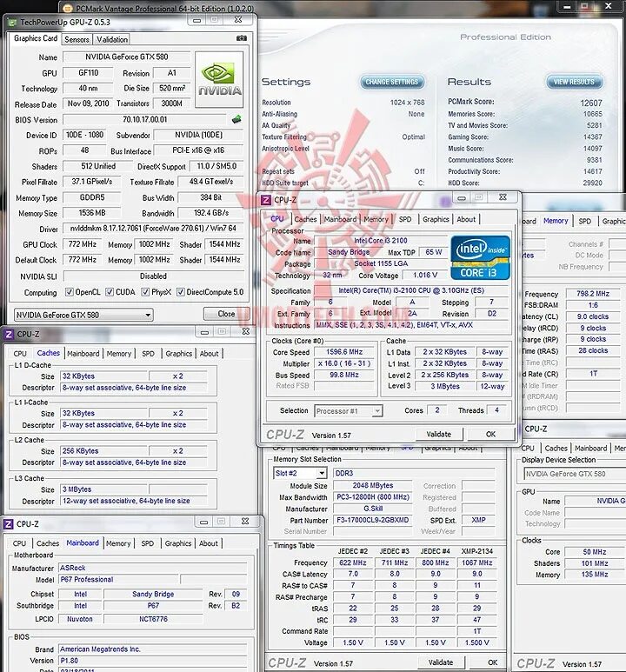Click the CPU-Z icon in the Caches window title

pos(8,334)
